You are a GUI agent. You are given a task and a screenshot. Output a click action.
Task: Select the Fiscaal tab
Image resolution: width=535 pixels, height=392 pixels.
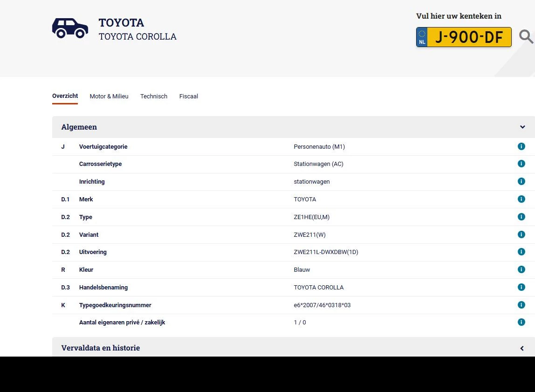[188, 96]
